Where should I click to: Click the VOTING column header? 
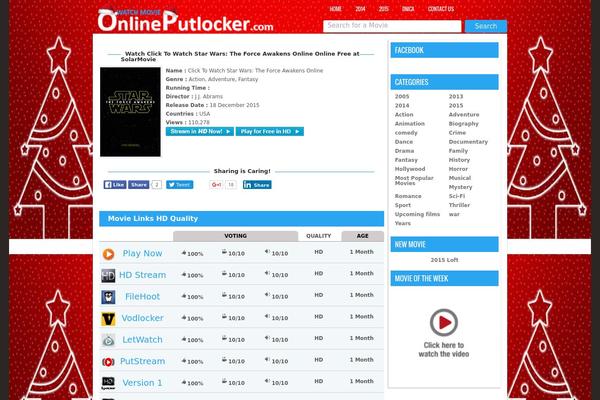(x=235, y=236)
